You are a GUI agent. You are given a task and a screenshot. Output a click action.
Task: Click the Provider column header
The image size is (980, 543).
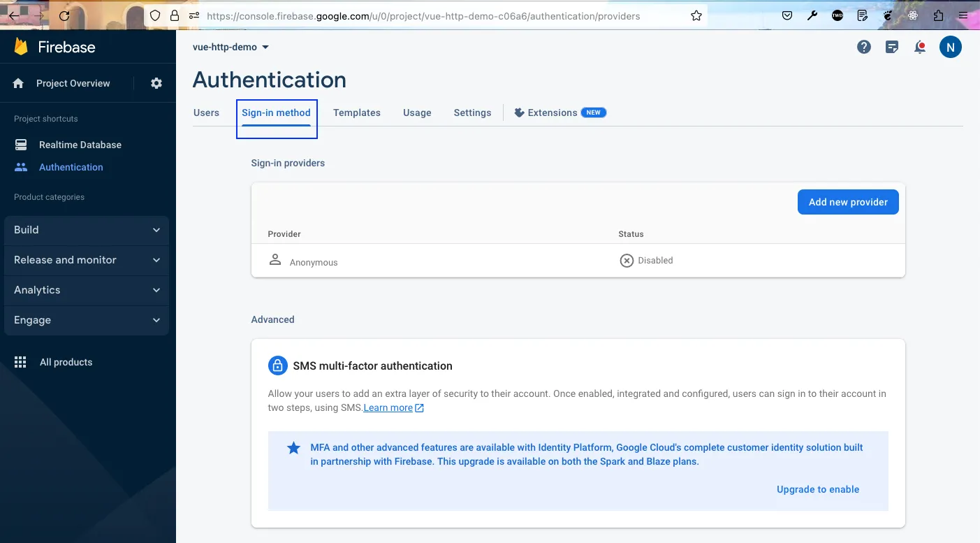click(x=284, y=234)
